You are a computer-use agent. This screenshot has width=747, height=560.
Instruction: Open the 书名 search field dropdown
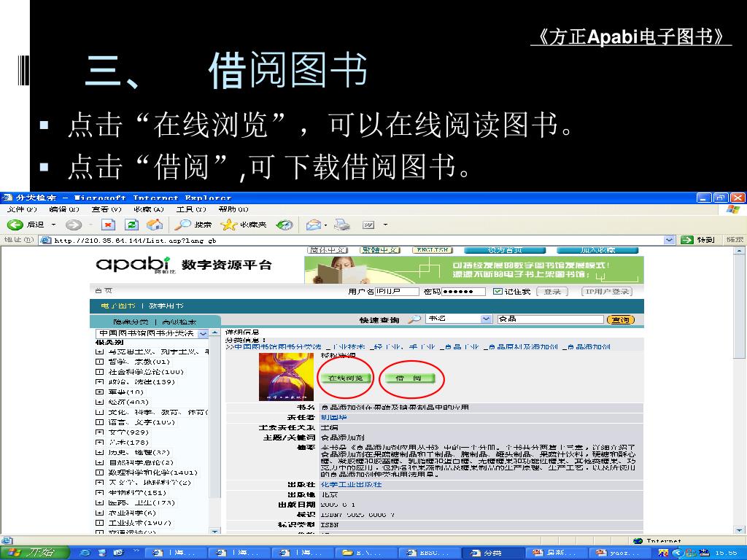[x=486, y=319]
